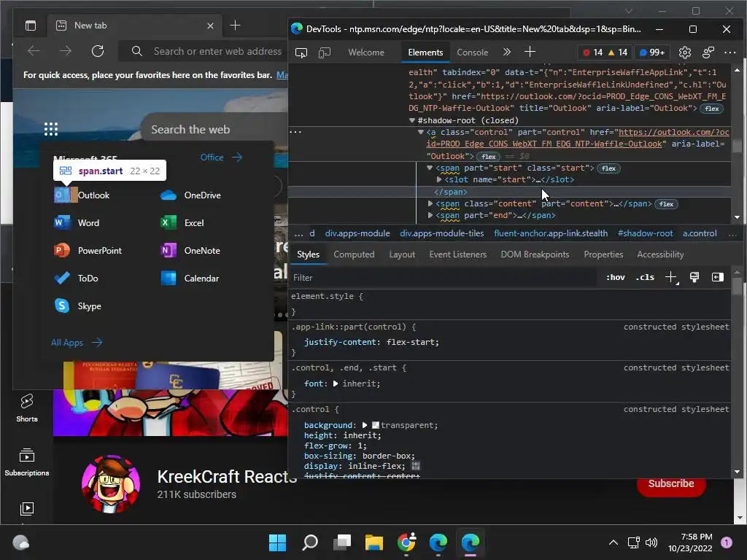
Task: Open the OneDrive app link
Action: click(190, 195)
